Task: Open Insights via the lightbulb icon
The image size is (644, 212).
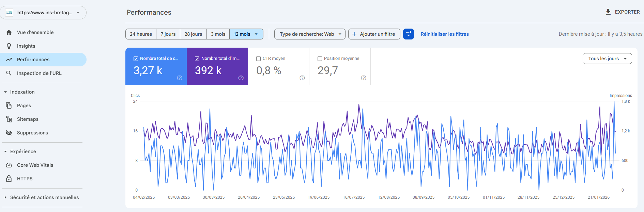Action: tap(9, 46)
